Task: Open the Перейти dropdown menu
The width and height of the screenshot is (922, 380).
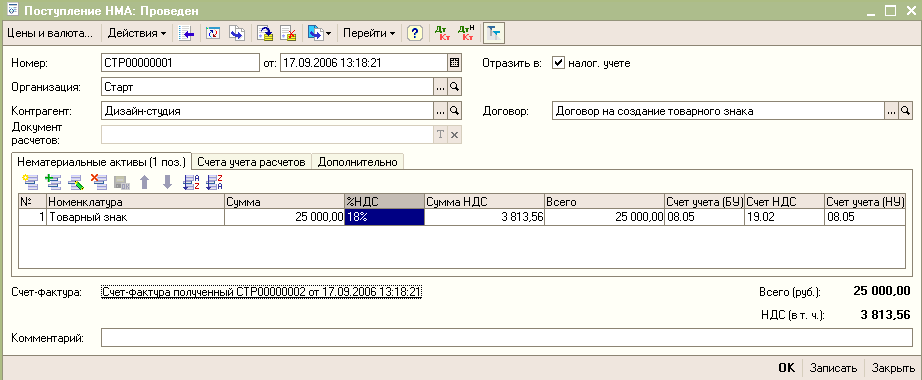Action: pyautogui.click(x=369, y=34)
